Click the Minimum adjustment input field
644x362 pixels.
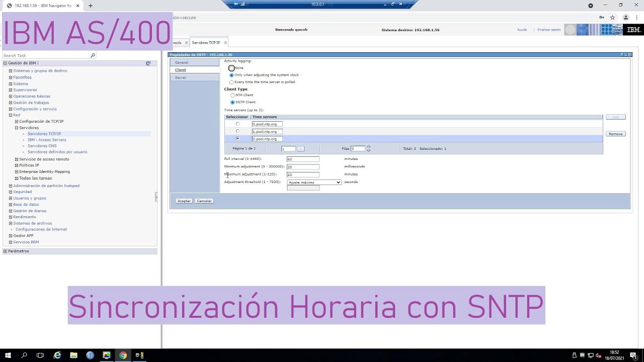pyautogui.click(x=303, y=166)
